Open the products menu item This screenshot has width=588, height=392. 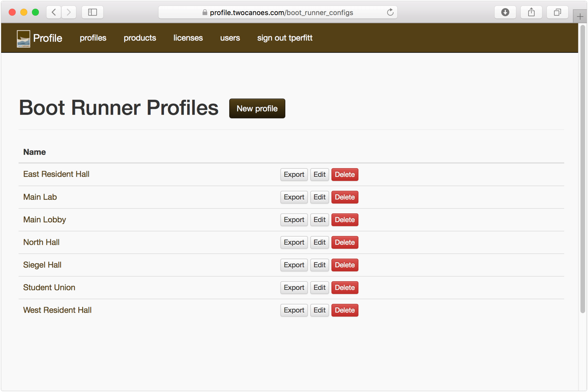click(140, 38)
